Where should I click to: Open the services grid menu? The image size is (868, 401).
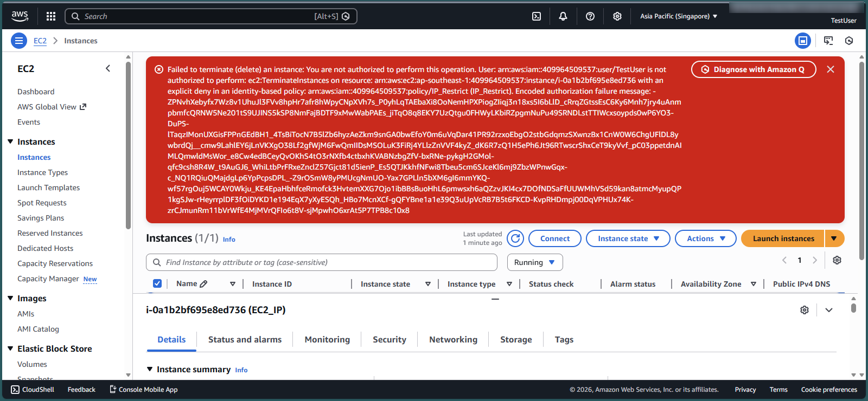pos(51,16)
